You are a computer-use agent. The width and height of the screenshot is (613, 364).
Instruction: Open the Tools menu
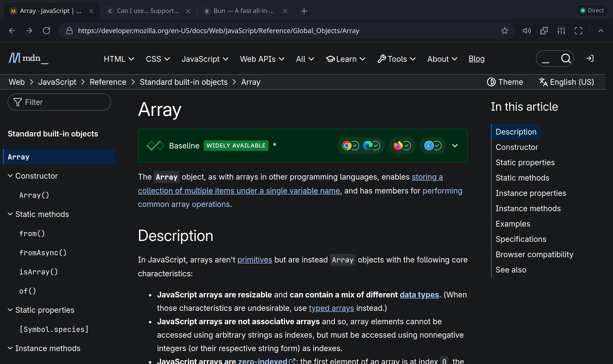[397, 59]
